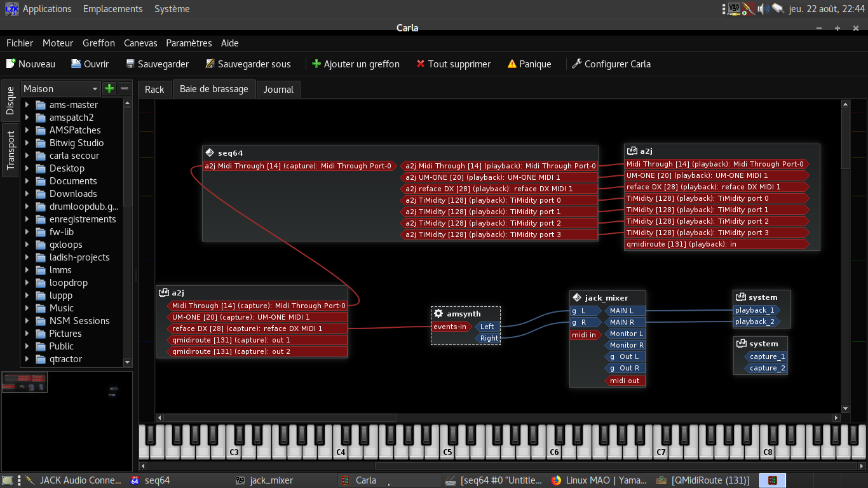The image size is (868, 488).
Task: Switch to the Transport side tab
Action: point(10,151)
